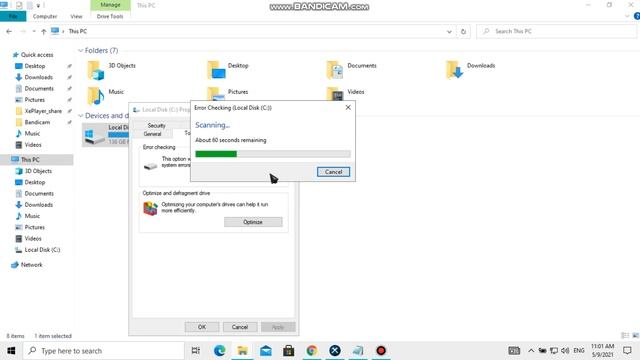Screen dimensions: 640x360
Task: Click Cancel in the Local Disk Properties window
Action: coord(240,327)
